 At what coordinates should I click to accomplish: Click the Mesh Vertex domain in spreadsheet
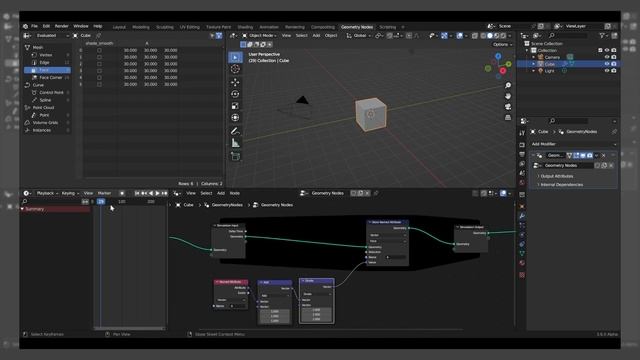[45, 55]
